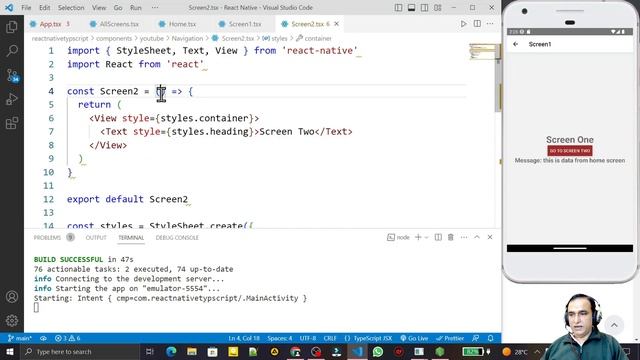The height and width of the screenshot is (360, 640).
Task: Maximize panel with chevron up
Action: coord(477,237)
